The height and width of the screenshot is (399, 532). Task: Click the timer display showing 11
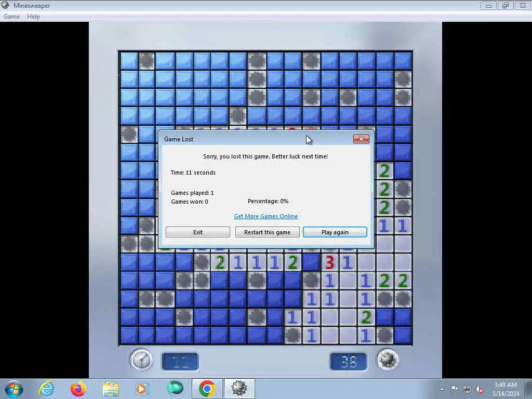[x=180, y=362]
